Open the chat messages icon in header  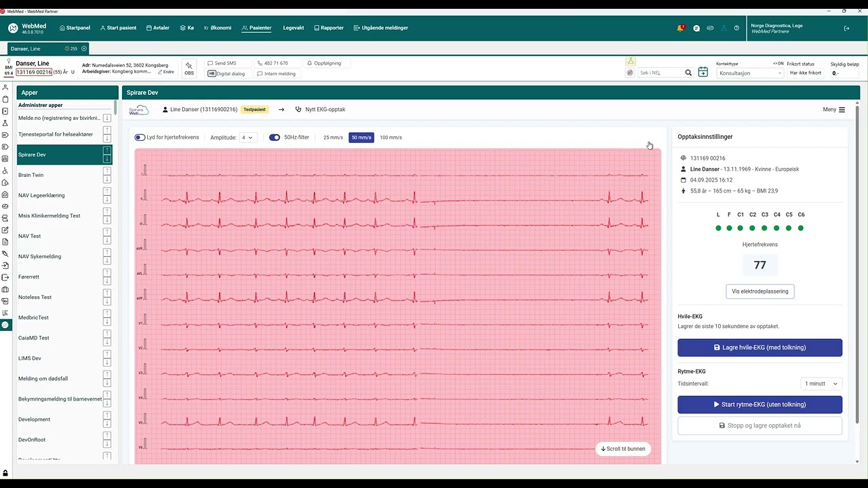(x=696, y=28)
